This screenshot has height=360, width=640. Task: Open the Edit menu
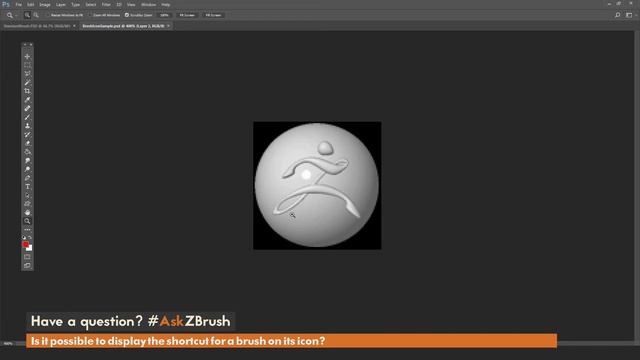tap(31, 4)
